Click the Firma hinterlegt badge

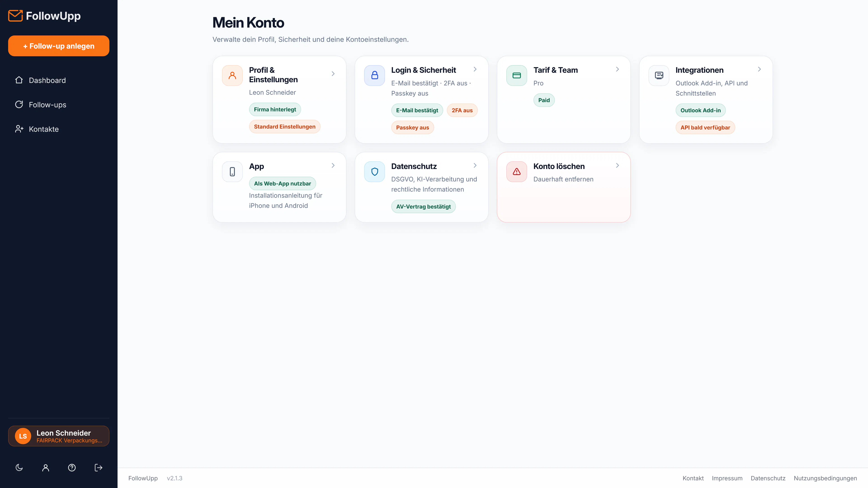[275, 109]
